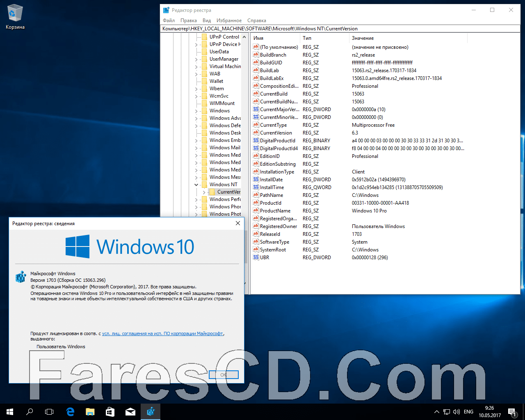Expand the CurrentVersion tree key
Viewport: 525px width, 420px height.
click(204, 192)
